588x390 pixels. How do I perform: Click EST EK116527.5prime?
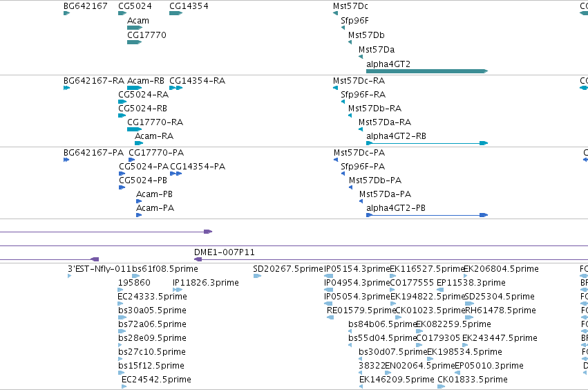point(427,269)
